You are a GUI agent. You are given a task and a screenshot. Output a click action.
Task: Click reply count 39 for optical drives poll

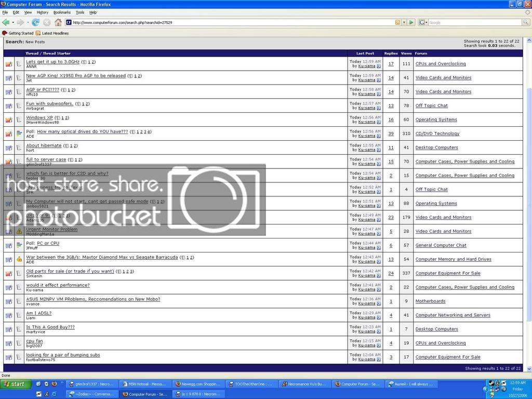click(391, 134)
